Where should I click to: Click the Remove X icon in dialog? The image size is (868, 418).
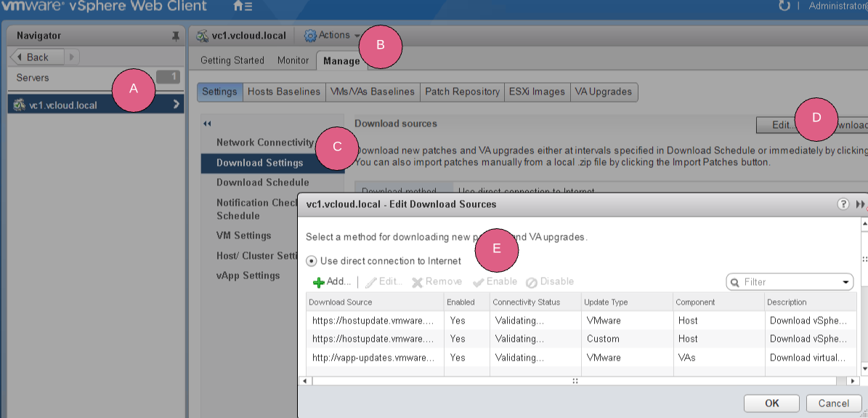pyautogui.click(x=417, y=282)
